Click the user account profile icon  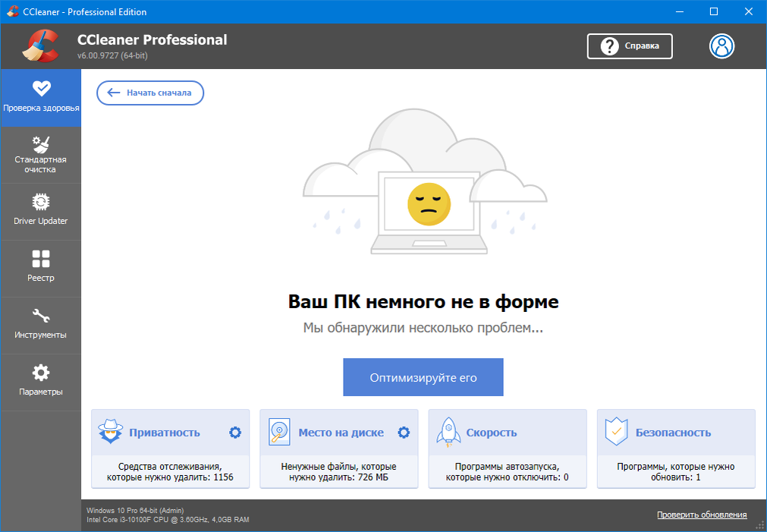(x=722, y=46)
